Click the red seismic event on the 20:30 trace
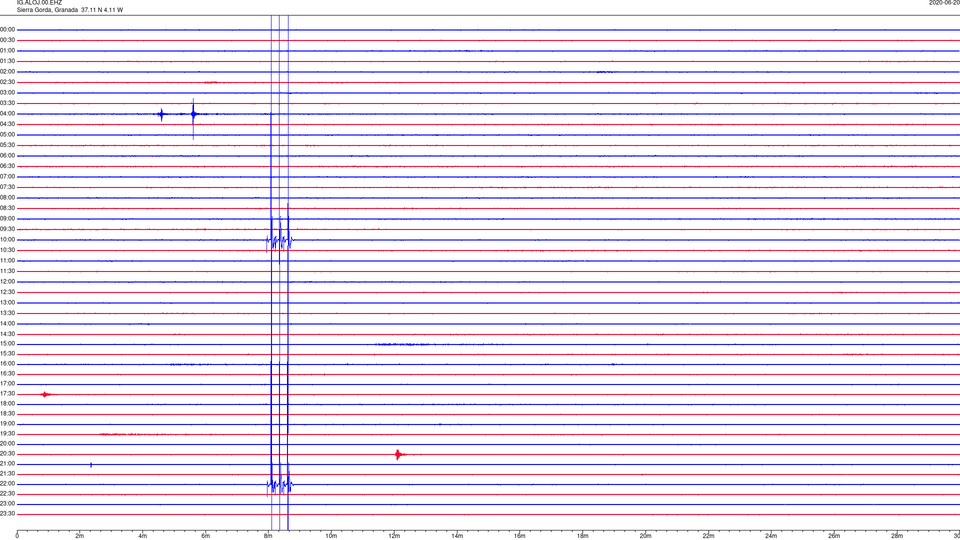960x540 pixels. coord(400,454)
